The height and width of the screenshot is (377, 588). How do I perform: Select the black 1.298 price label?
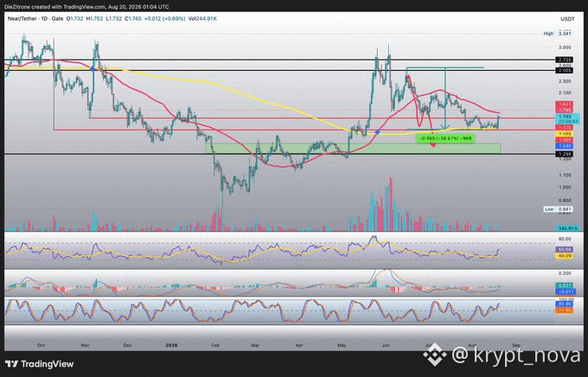coord(564,154)
